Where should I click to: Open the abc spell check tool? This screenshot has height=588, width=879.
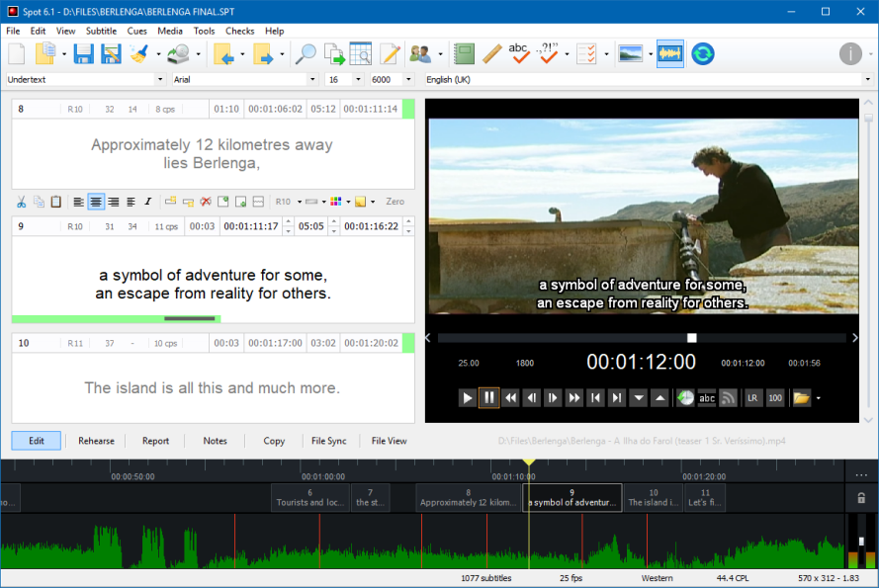pos(519,54)
